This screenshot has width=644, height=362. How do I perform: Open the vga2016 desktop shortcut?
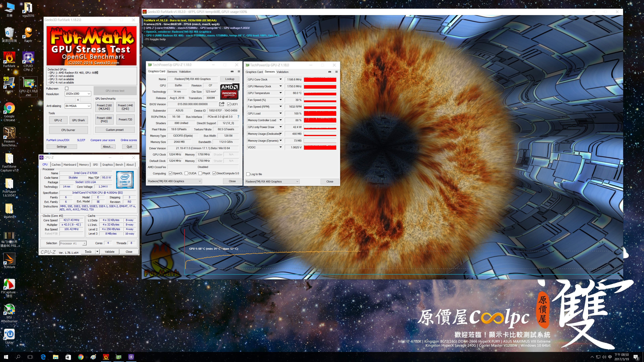pos(28,10)
